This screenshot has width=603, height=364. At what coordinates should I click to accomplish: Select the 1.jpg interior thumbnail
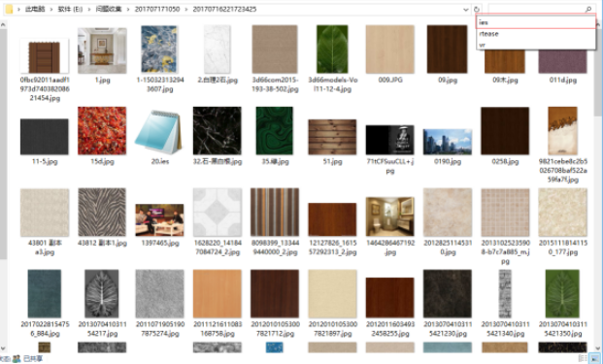click(102, 50)
